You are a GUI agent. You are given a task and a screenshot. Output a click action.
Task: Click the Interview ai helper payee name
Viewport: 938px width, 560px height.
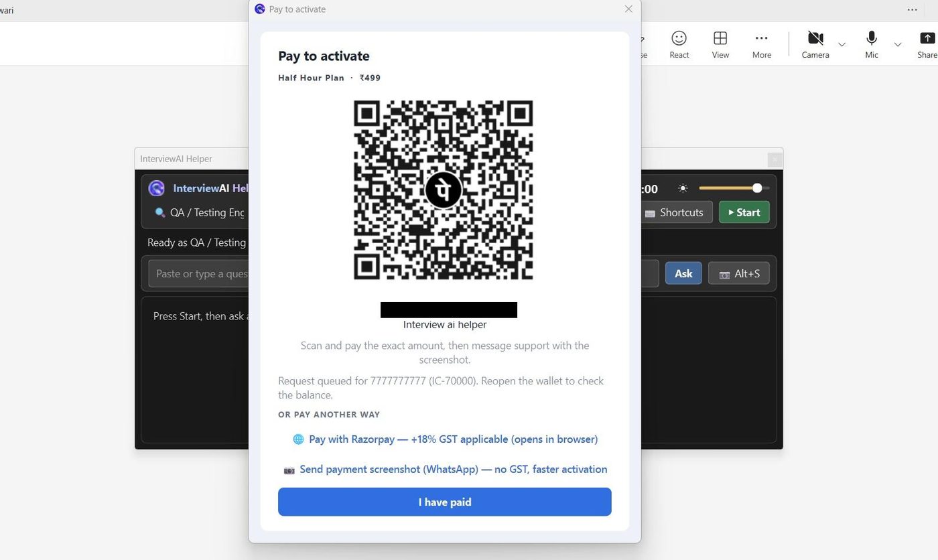(445, 325)
